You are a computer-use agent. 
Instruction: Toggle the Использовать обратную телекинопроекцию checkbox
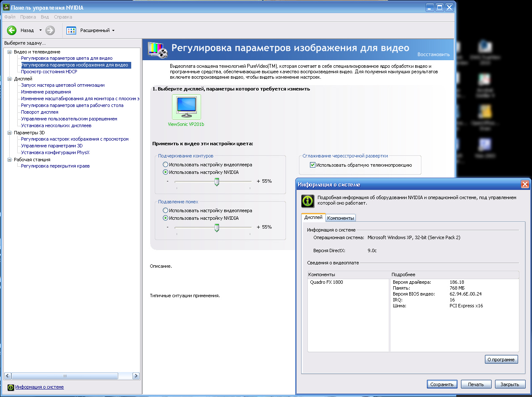(x=312, y=165)
